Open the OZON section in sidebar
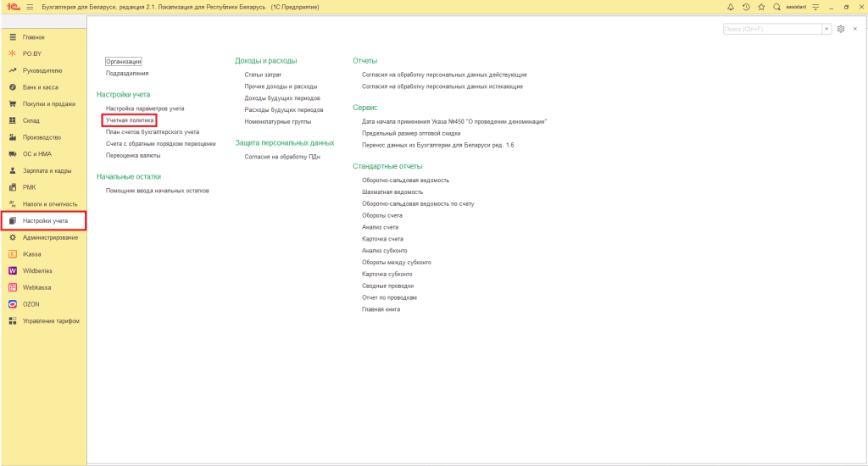868x466 pixels. coord(31,303)
